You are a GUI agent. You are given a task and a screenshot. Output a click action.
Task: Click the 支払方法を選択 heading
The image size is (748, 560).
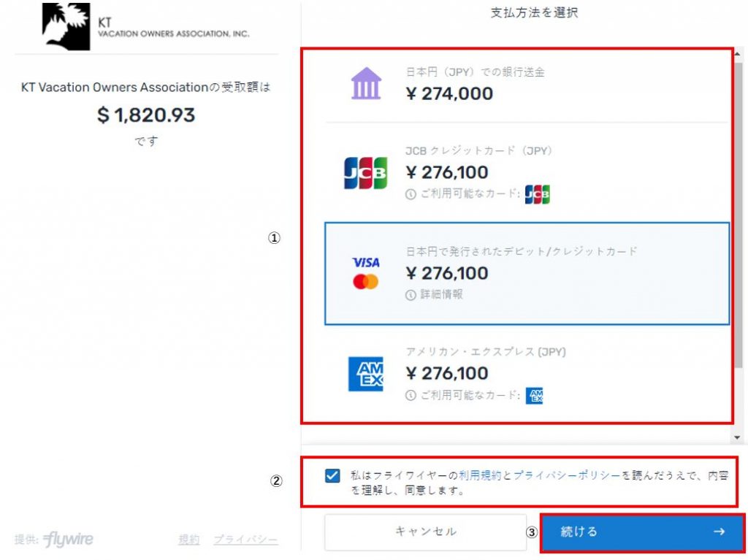click(x=534, y=13)
